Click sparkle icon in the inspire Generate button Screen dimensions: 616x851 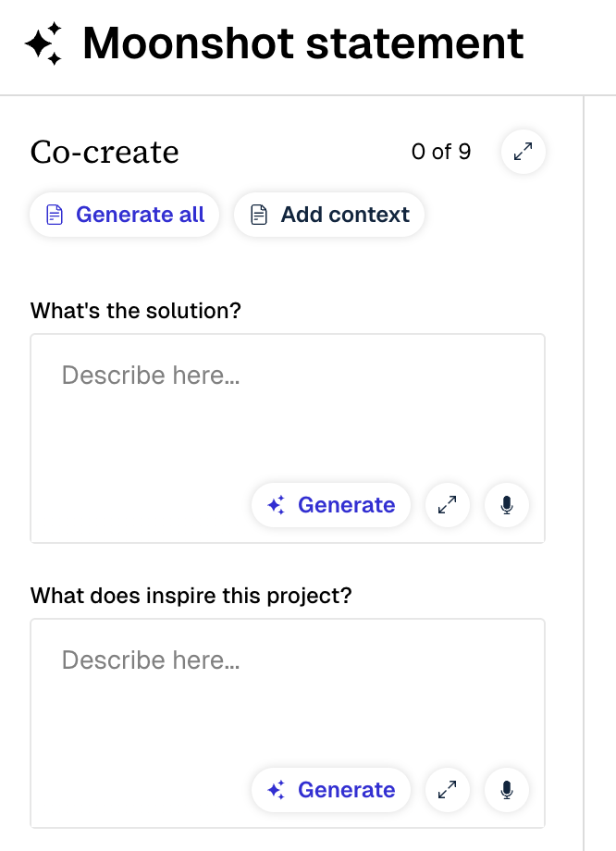(276, 790)
